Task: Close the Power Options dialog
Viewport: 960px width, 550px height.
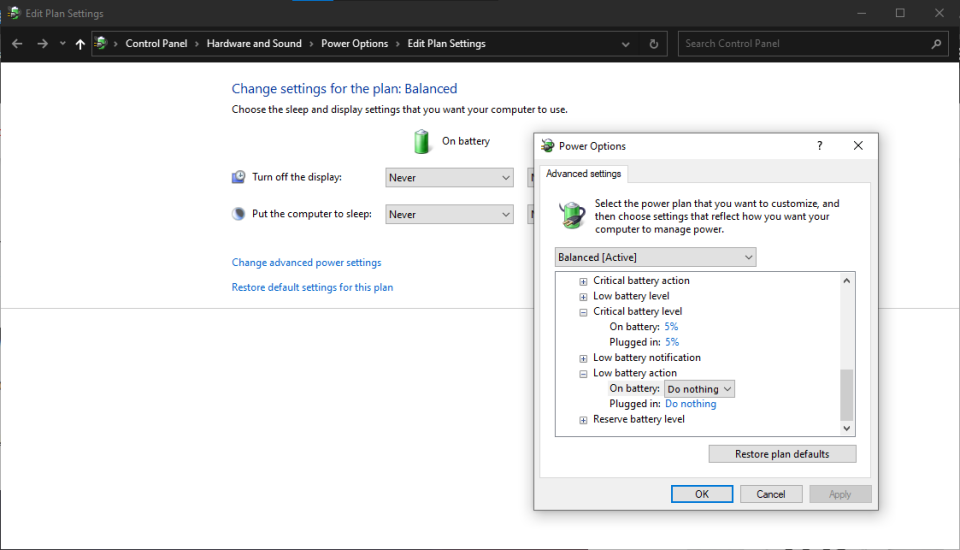Action: pyautogui.click(x=858, y=146)
